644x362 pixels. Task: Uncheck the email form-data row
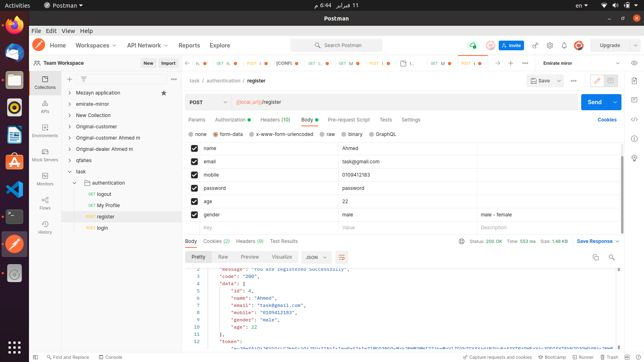[194, 162]
